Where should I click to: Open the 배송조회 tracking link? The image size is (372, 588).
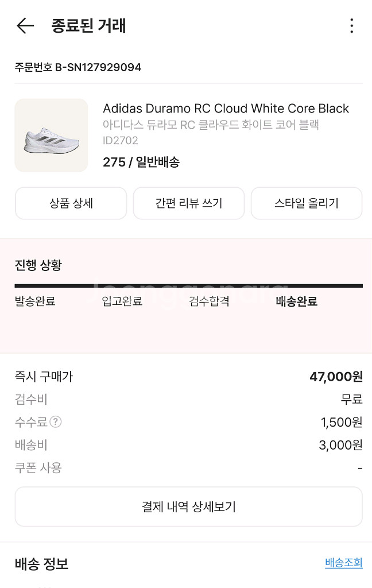pos(343,563)
